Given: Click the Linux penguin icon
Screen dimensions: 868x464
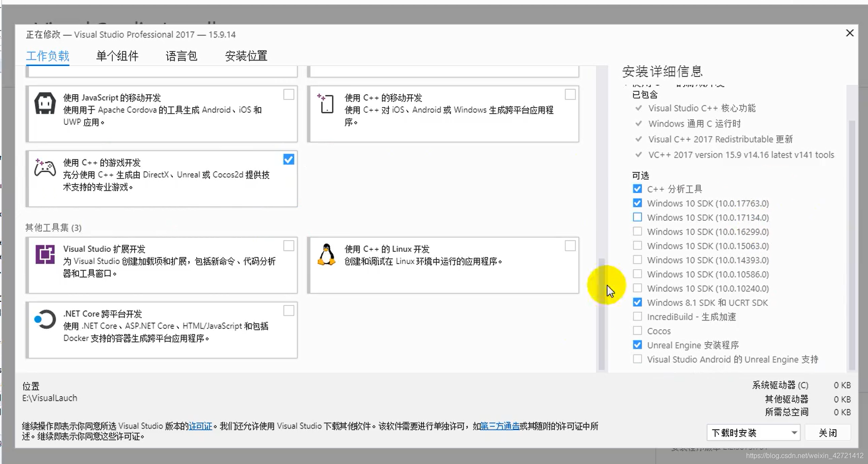Looking at the screenshot, I should coord(327,254).
